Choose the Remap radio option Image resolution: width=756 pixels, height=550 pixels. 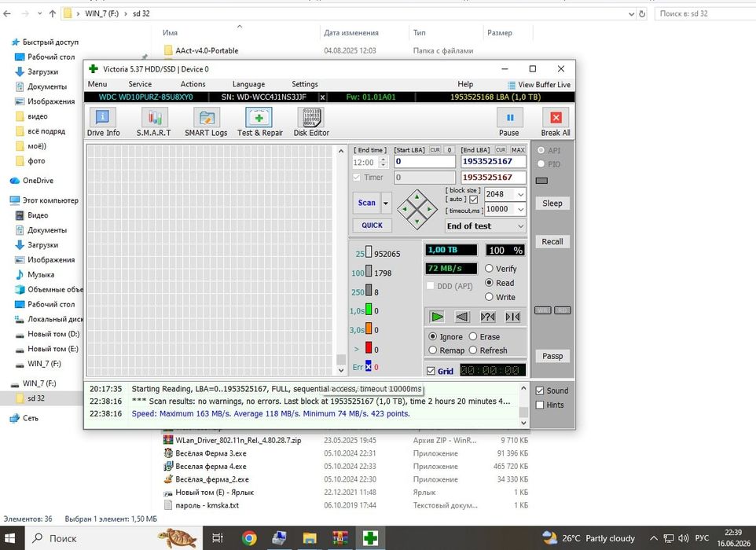point(432,350)
